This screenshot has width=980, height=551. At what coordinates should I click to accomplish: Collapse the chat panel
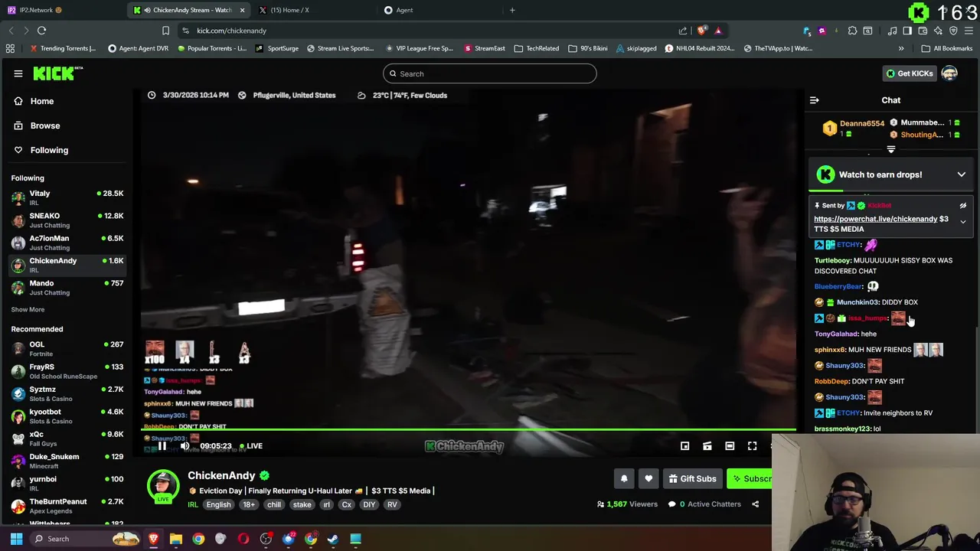point(815,100)
